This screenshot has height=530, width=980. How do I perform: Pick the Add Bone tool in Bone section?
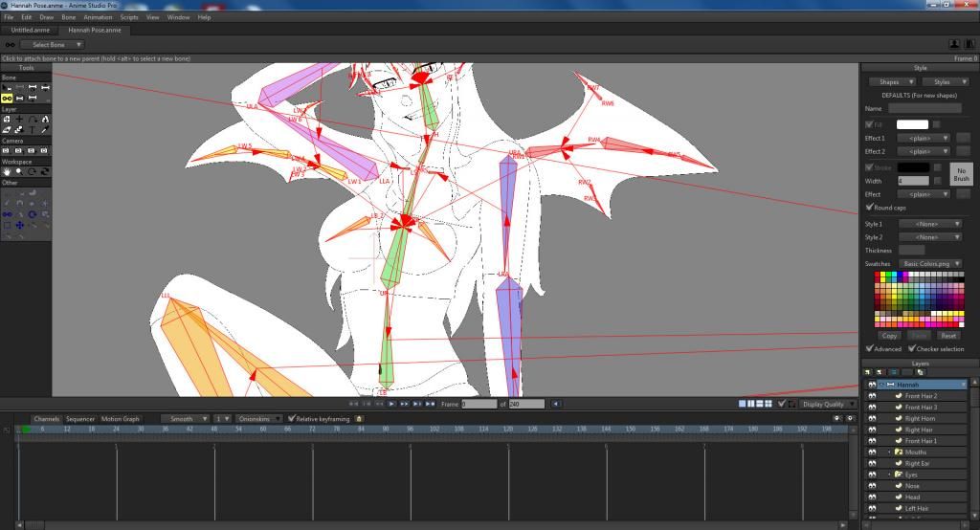coord(33,87)
